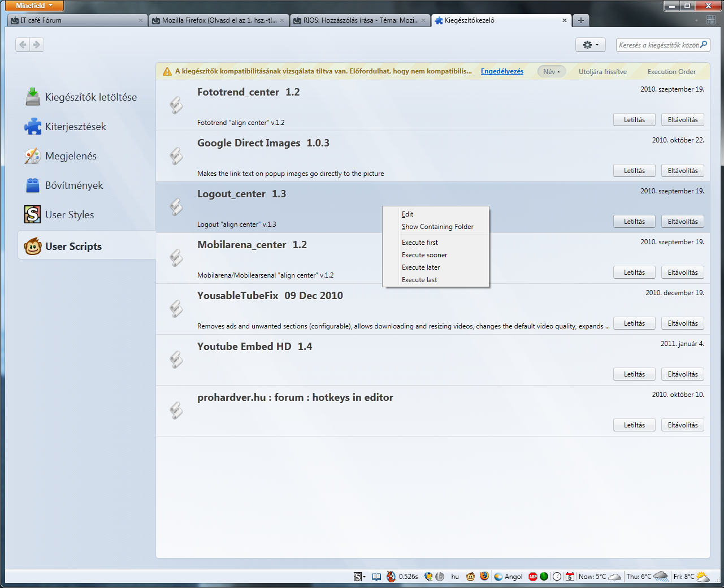This screenshot has height=588, width=724.
Task: Open the gear tools dropdown
Action: pyautogui.click(x=591, y=45)
